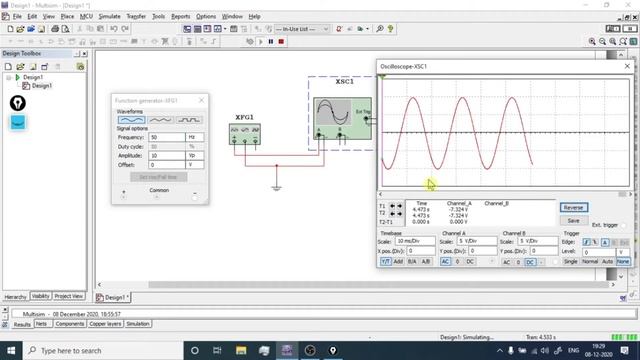Click the redo arrow icon

tap(125, 29)
